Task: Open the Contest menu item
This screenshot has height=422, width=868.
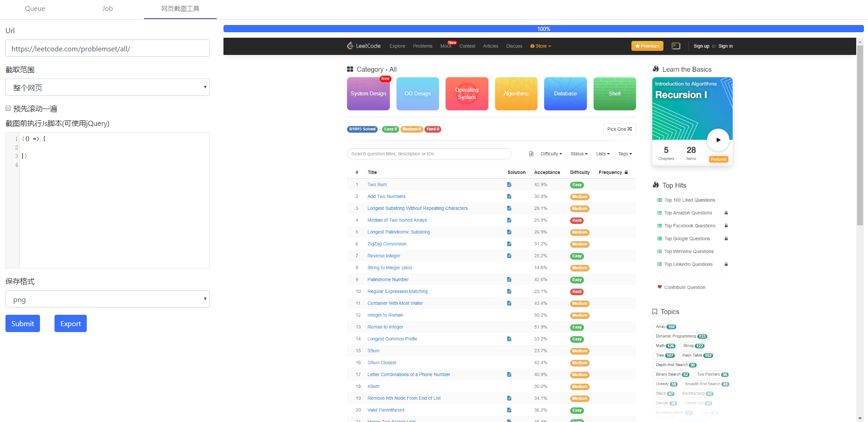Action: 467,46
